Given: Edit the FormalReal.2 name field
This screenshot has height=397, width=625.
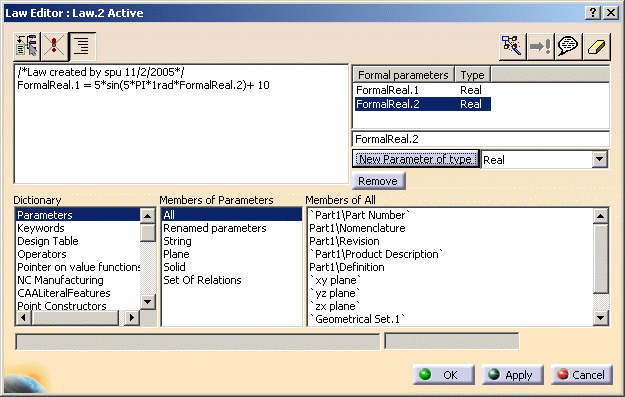Looking at the screenshot, I should (x=481, y=139).
